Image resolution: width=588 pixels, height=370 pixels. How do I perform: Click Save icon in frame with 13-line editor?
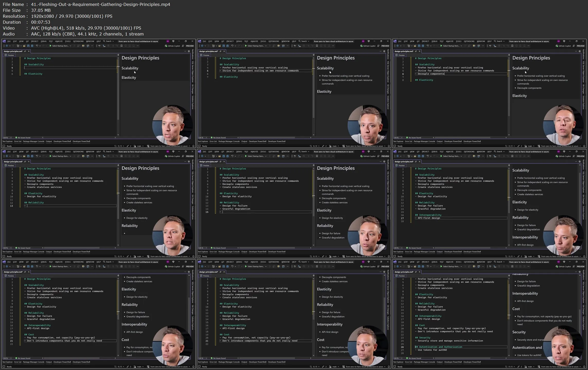28,156
